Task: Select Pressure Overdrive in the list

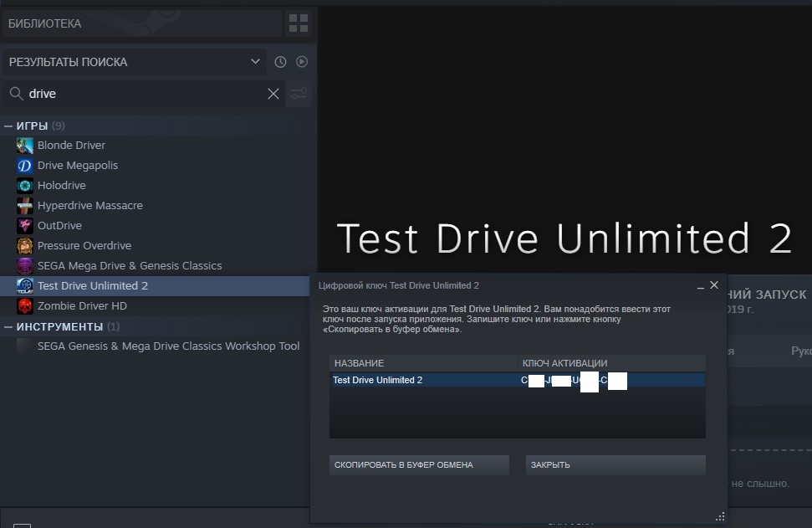Action: (156, 246)
